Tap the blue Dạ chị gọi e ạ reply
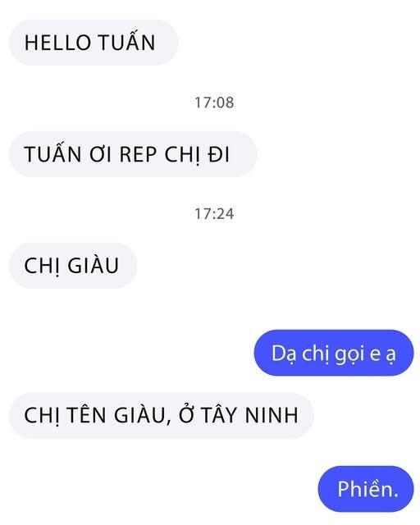Screen dimensions: 420x525 [334, 353]
